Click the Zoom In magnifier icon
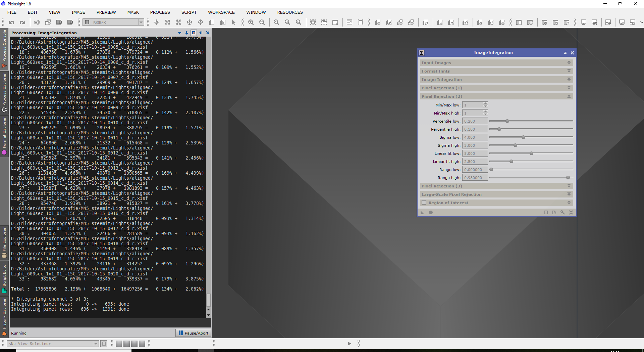The image size is (644, 352). [251, 22]
